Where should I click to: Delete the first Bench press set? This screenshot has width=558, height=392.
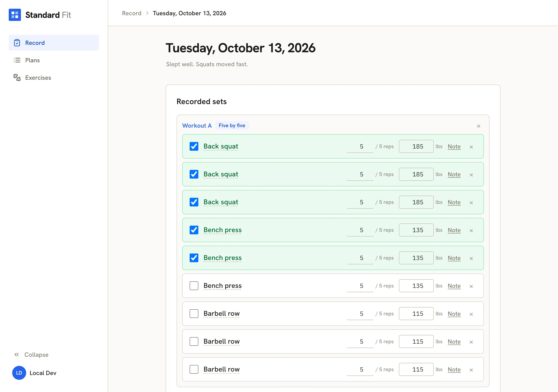click(471, 230)
